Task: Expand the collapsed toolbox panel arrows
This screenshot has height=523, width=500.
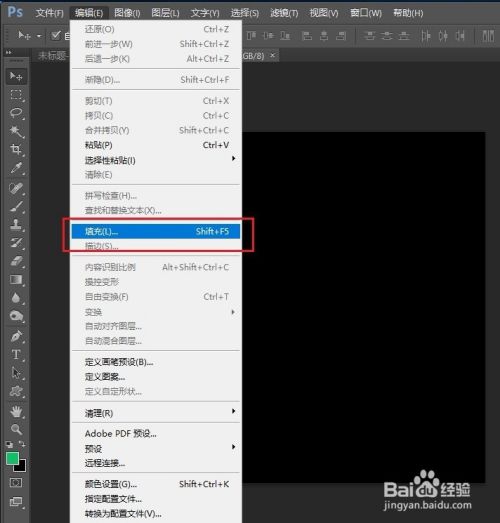Action: 8,52
